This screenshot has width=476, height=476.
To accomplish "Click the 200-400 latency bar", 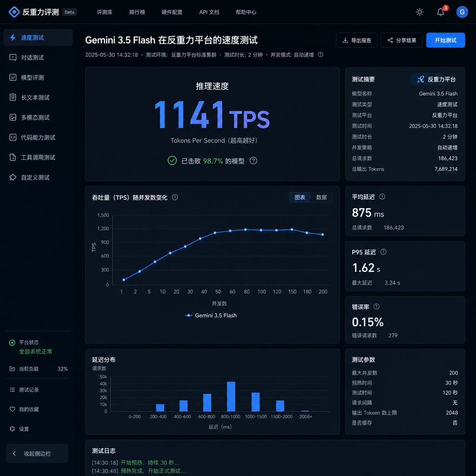I will pyautogui.click(x=160, y=408).
